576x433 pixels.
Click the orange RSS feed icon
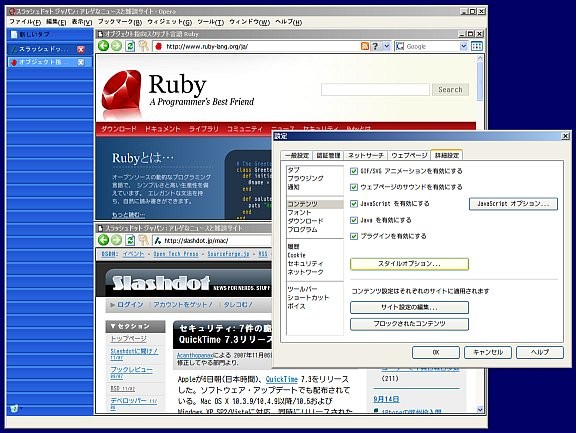pyautogui.click(x=365, y=46)
